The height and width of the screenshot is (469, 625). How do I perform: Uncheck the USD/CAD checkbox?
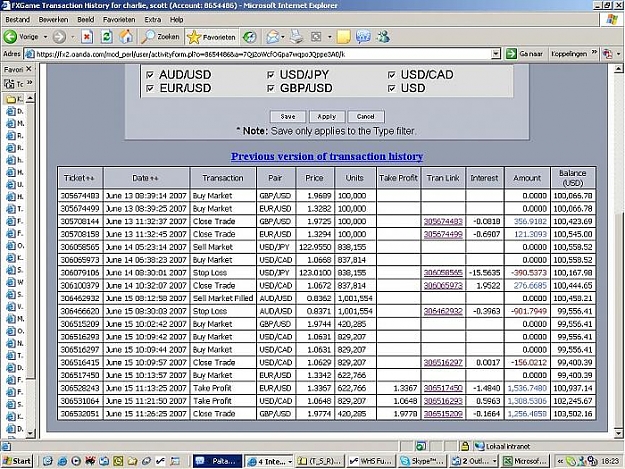click(x=391, y=75)
